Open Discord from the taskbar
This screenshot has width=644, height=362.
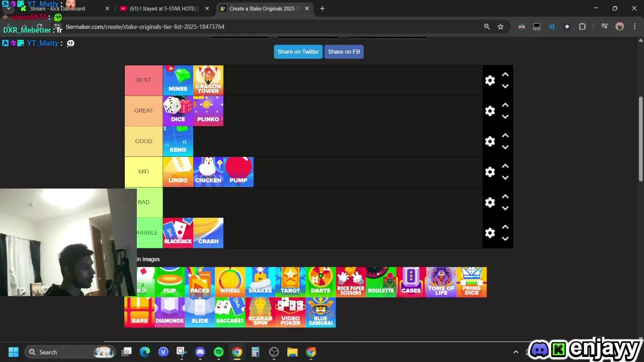pyautogui.click(x=200, y=352)
